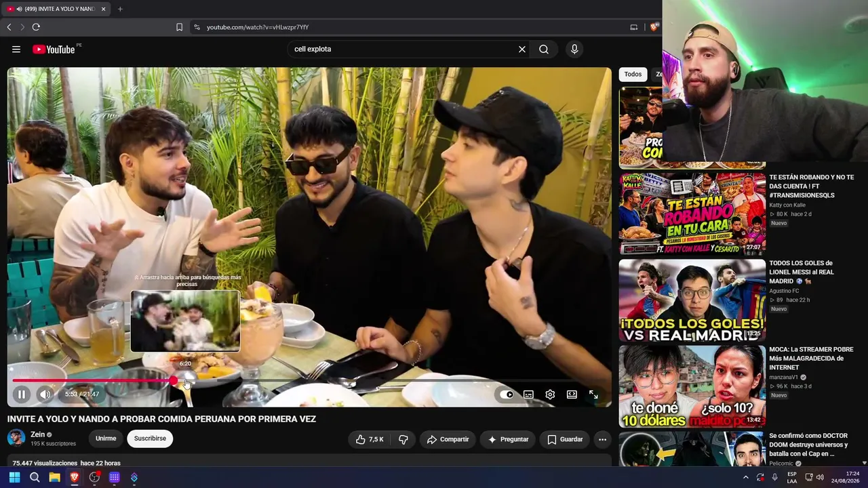Open the Agustino FC channel
Screen dimensions: 868x488
click(784, 291)
